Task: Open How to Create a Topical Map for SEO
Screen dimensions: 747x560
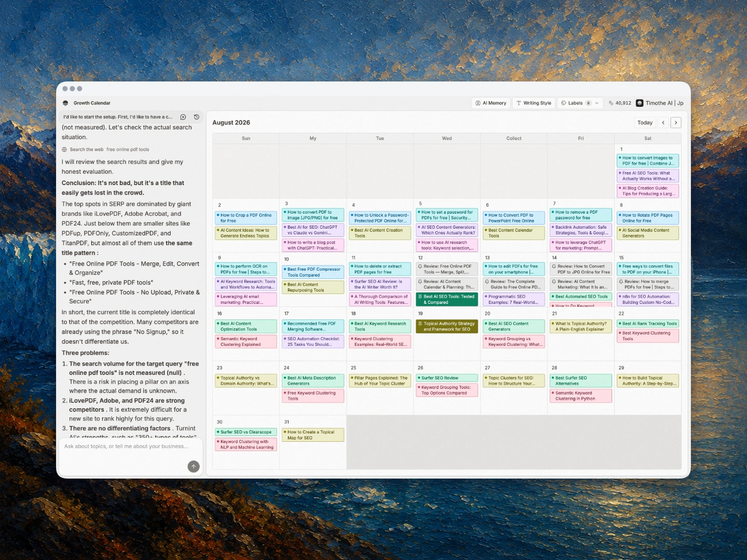Action: pos(313,435)
